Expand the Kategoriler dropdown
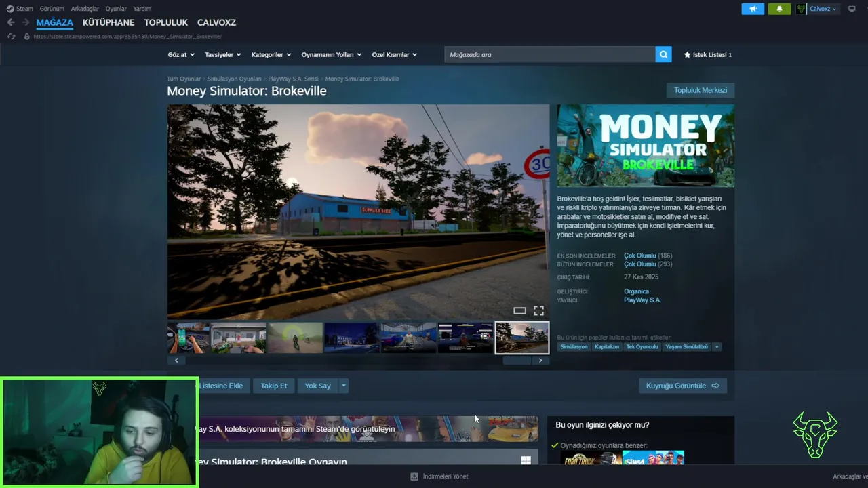This screenshot has height=488, width=868. tap(271, 54)
